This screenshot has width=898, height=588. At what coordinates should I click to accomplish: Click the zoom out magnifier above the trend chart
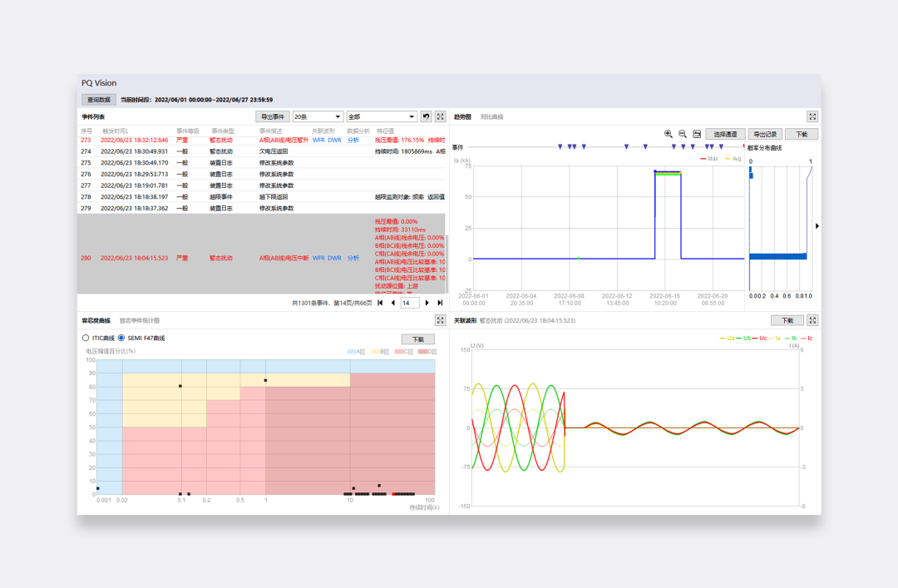coord(683,134)
